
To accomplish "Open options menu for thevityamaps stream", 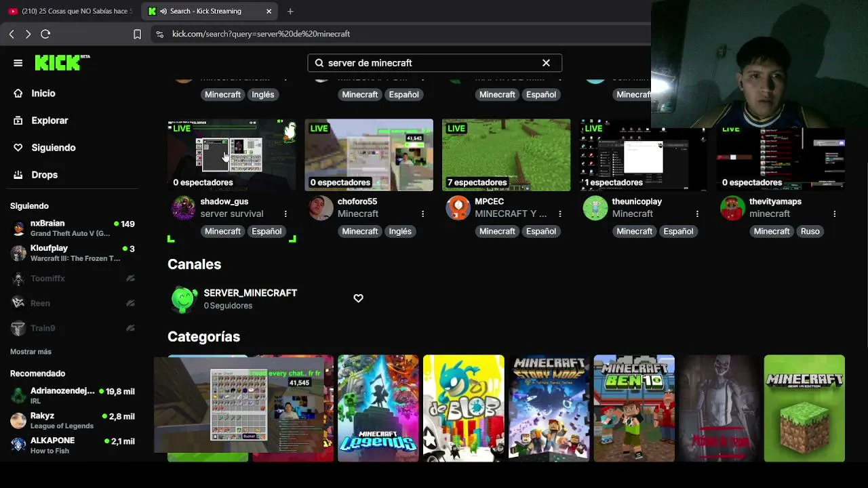I will (x=834, y=213).
